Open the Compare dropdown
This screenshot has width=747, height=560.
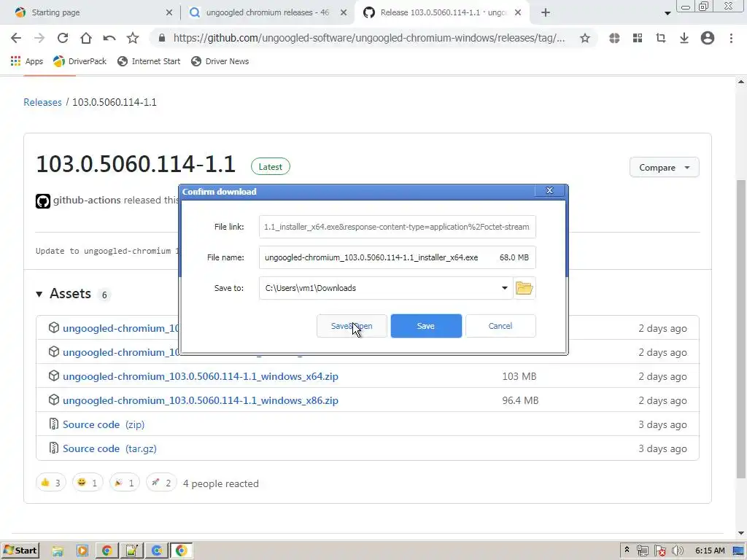pyautogui.click(x=664, y=168)
